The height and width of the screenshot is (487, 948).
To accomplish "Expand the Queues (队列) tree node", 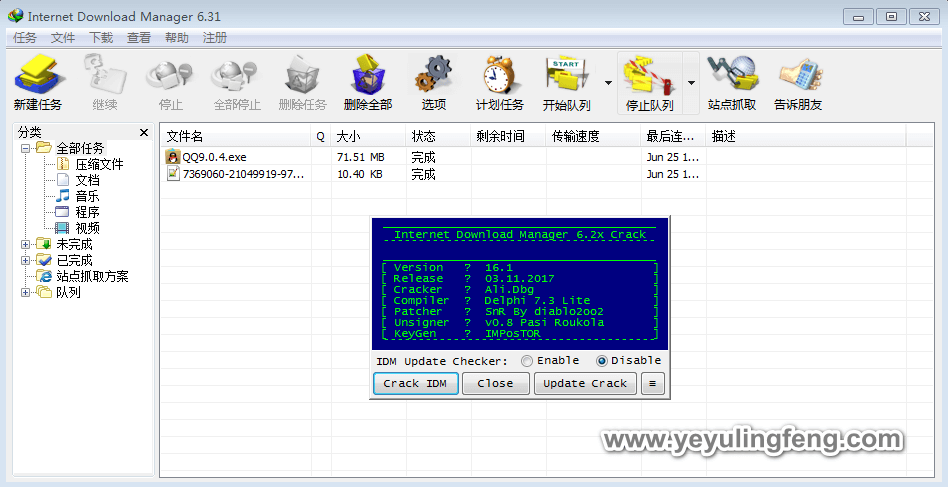I will coord(25,292).
